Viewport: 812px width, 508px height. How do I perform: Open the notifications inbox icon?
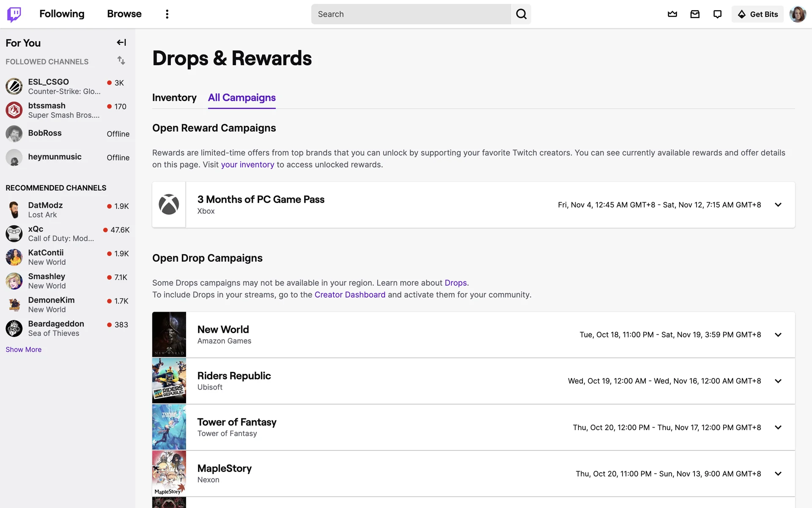(x=695, y=14)
